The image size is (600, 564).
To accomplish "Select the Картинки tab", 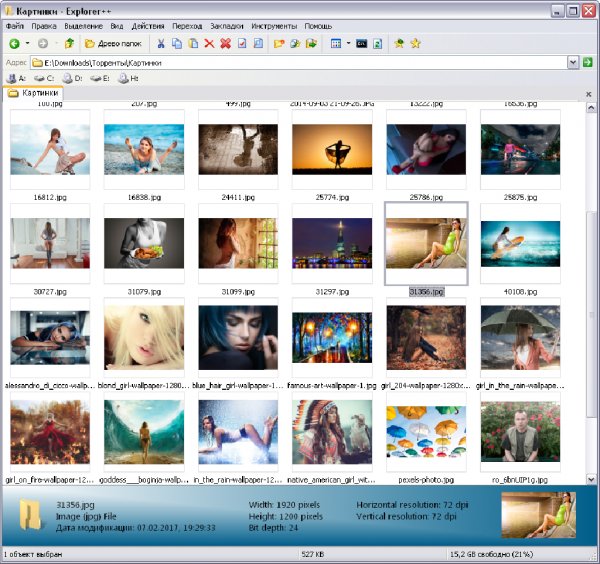I will [34, 93].
